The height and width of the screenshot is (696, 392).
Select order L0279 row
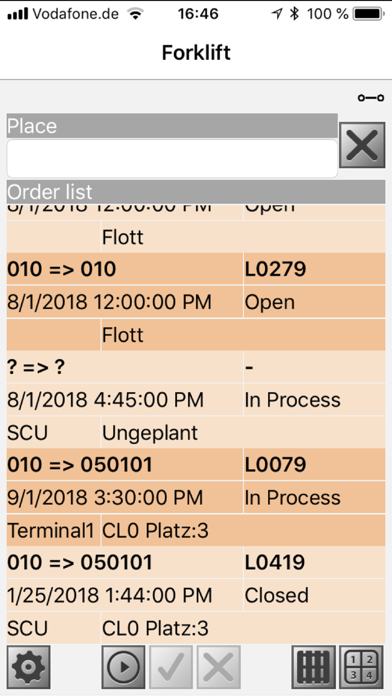196,269
